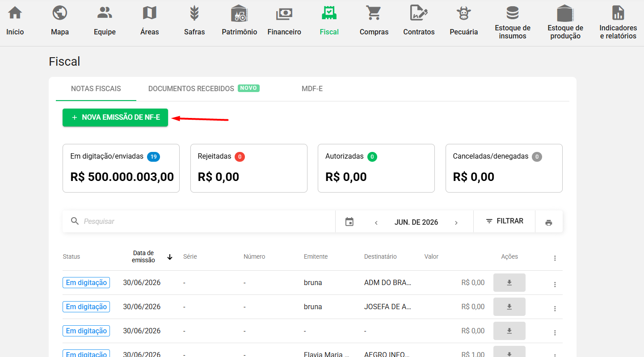Go to the next month after JUN. DE 2026

click(x=456, y=223)
